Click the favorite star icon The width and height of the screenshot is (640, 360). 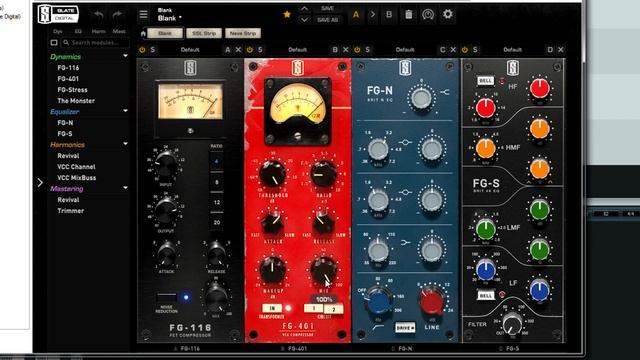[x=287, y=14]
